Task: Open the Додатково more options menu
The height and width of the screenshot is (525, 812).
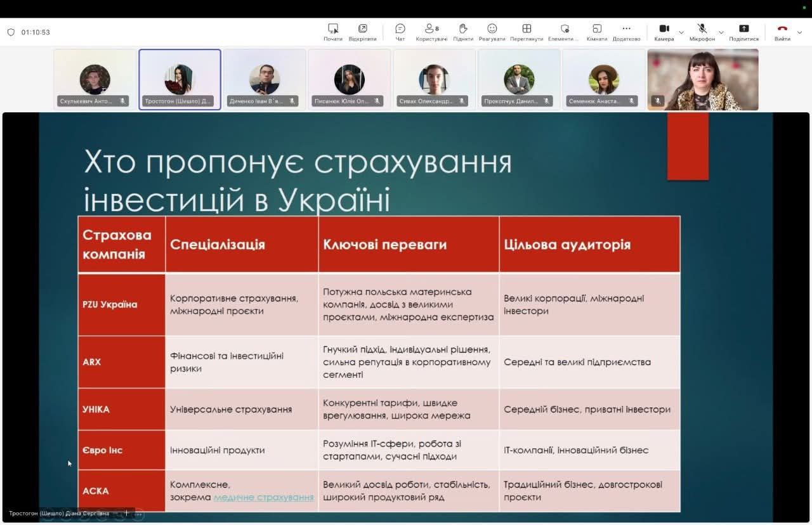Action: (x=627, y=32)
